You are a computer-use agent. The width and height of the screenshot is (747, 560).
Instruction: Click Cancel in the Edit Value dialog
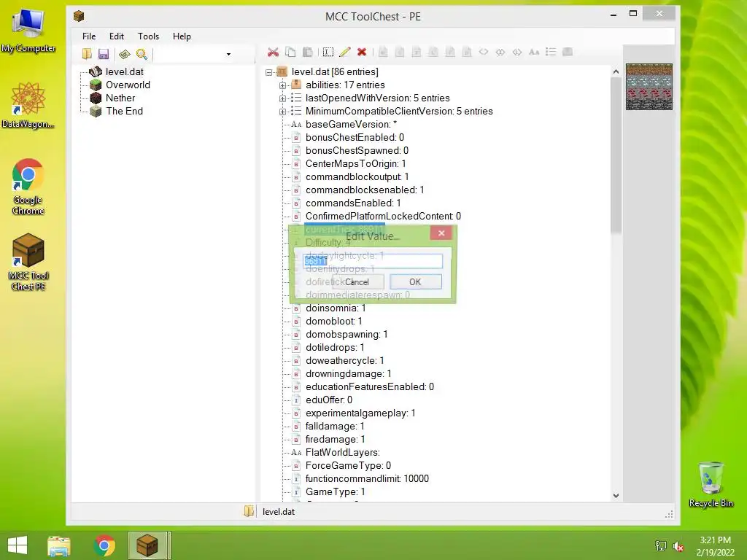[357, 282]
